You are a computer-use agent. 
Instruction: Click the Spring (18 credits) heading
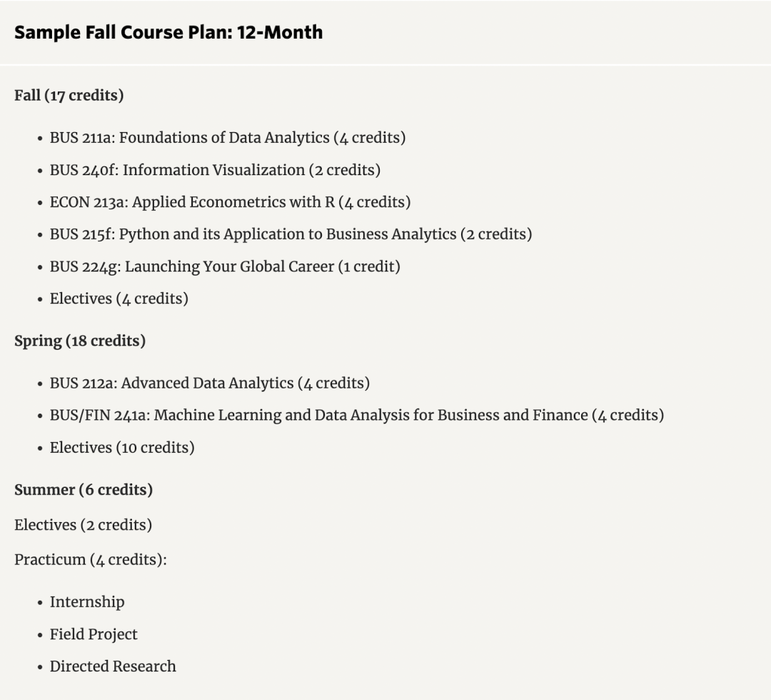[80, 341]
